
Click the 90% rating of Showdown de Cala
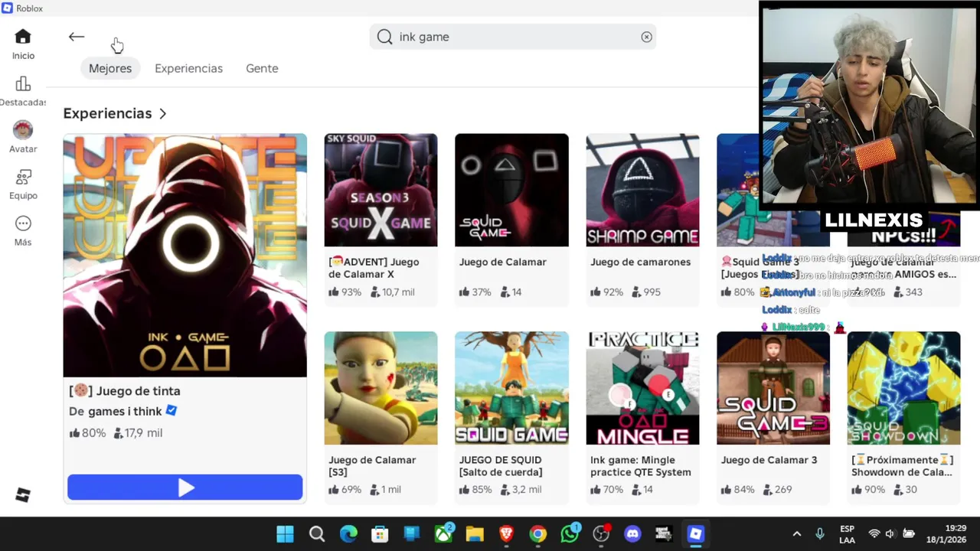pos(868,490)
